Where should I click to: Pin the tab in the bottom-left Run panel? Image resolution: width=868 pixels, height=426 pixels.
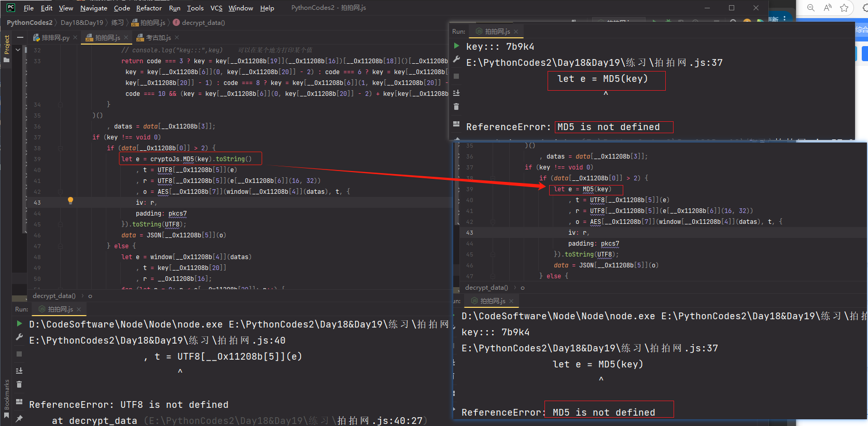[x=19, y=418]
